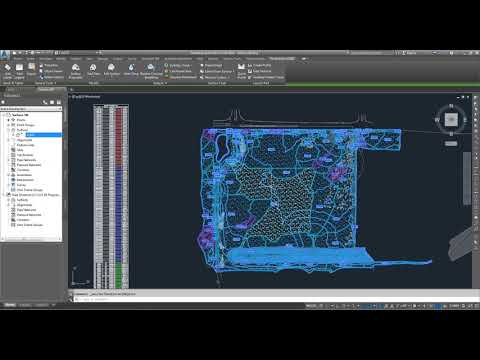Collapse the Data Shortcuts node
Screen dimensions: 480x360
(x=4, y=195)
